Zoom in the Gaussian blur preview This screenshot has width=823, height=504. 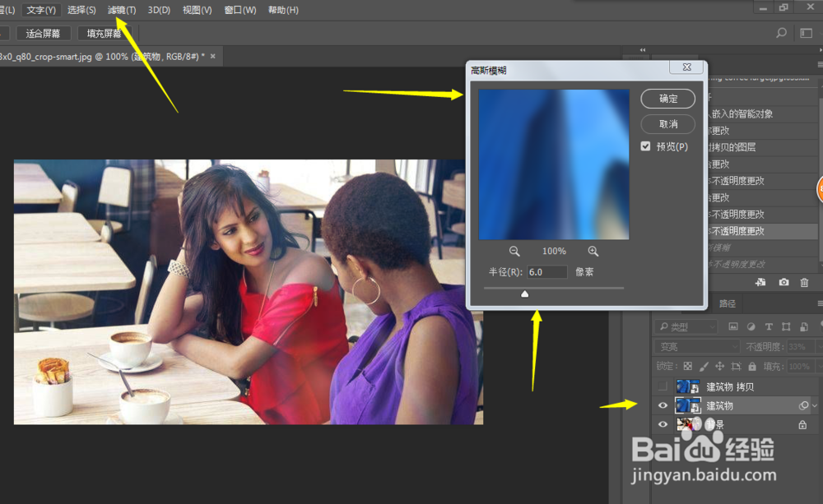tap(593, 252)
